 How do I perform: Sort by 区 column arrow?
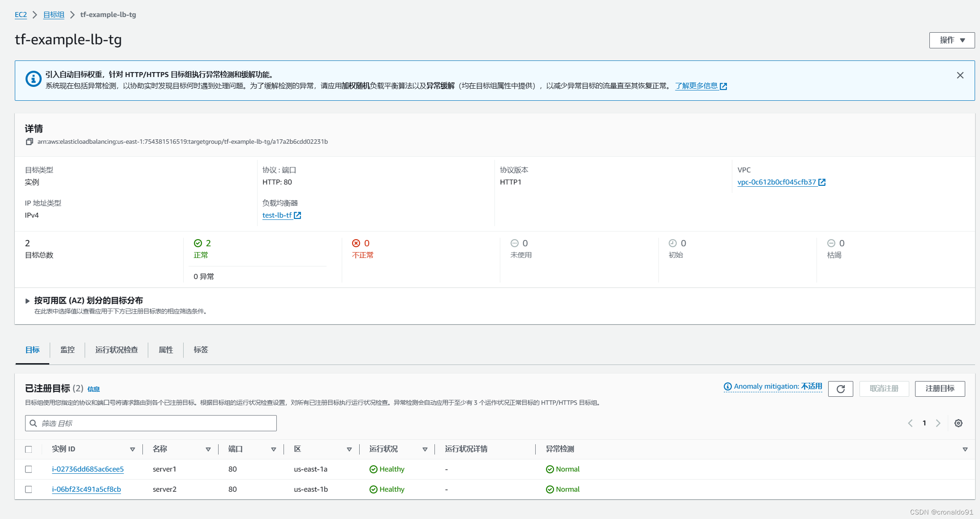(349, 449)
